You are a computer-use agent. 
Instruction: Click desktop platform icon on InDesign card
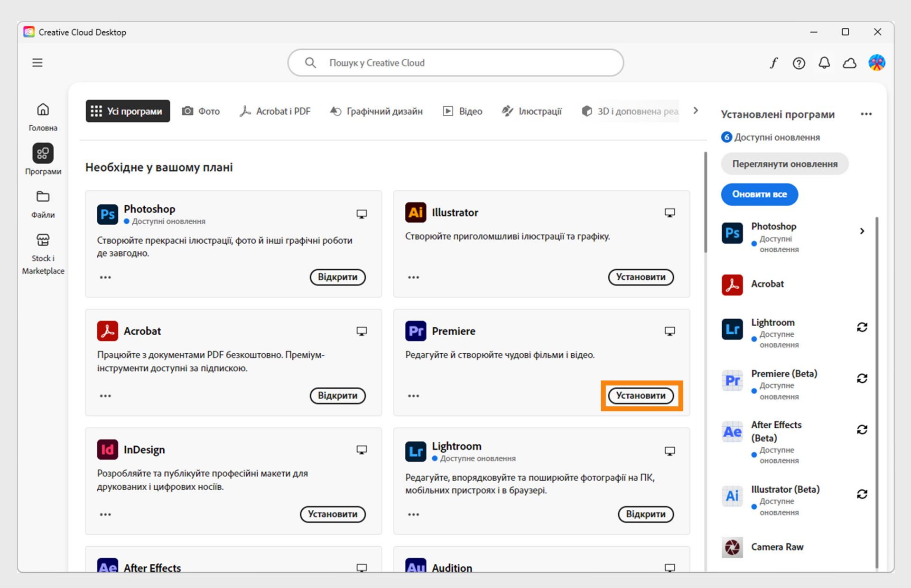click(362, 450)
